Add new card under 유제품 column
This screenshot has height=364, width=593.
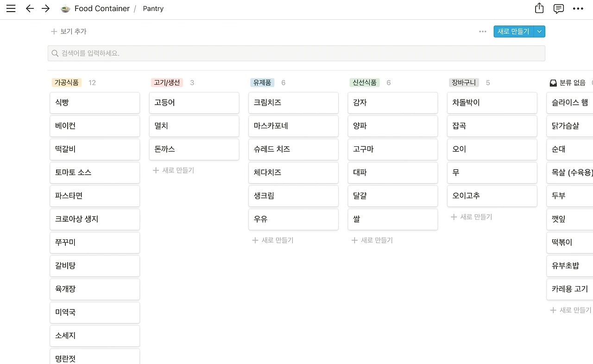[x=273, y=240]
